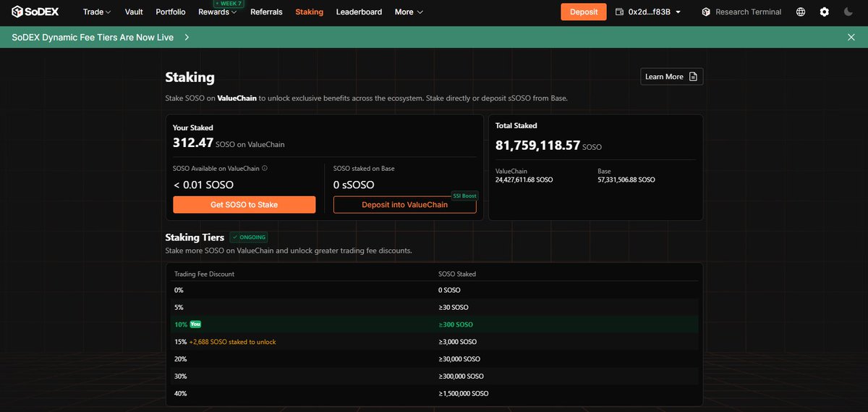This screenshot has height=412, width=868.
Task: Click the total staked 81,759,118.57 value
Action: click(x=537, y=146)
